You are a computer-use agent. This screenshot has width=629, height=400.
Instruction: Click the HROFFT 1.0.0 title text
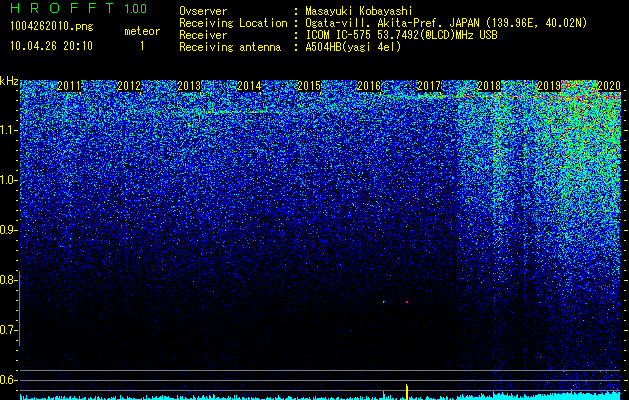click(x=79, y=8)
